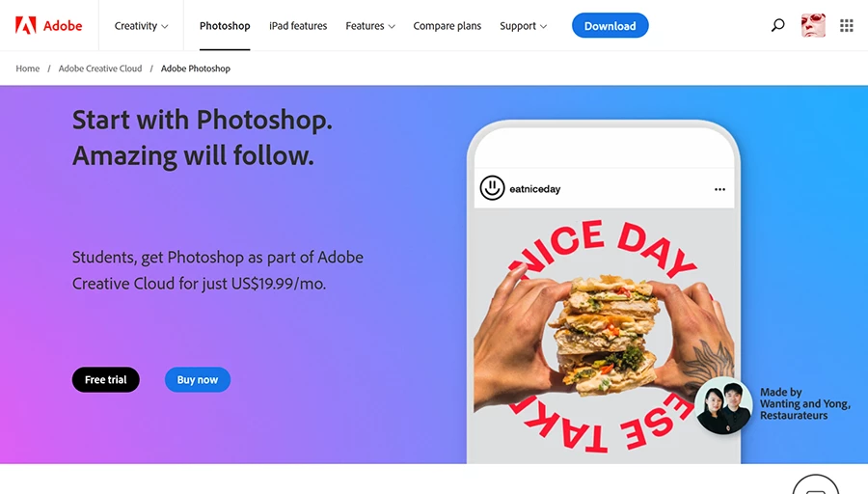Start the Free trial
868x494 pixels.
point(106,379)
